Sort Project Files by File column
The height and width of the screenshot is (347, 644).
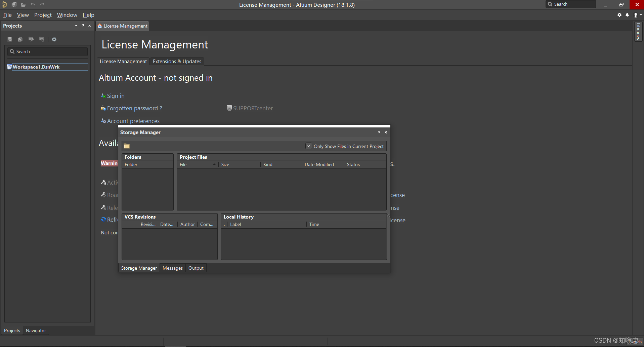click(198, 164)
